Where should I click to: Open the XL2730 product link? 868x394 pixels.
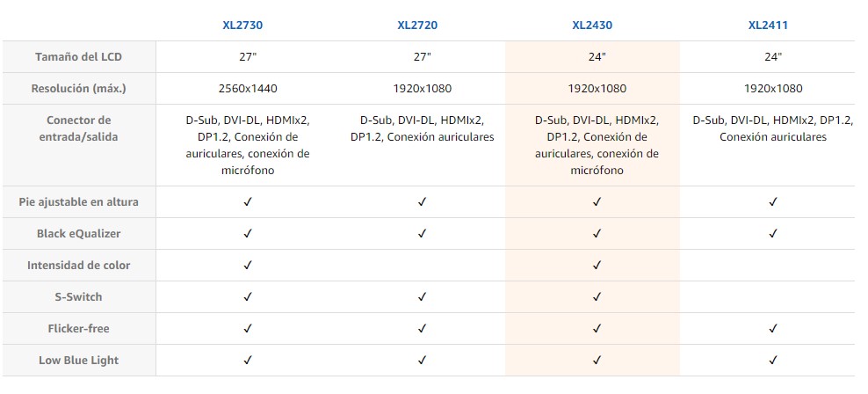click(x=242, y=26)
